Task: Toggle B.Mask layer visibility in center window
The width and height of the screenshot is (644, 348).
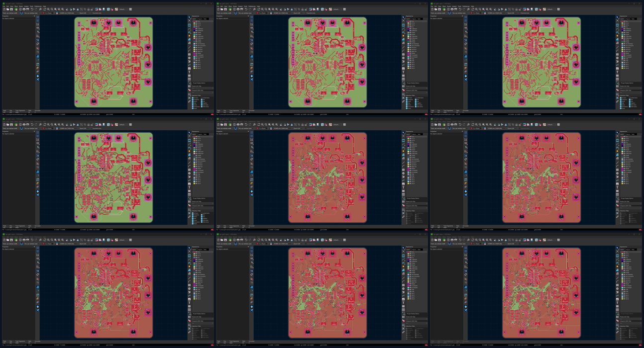Action: click(410, 157)
